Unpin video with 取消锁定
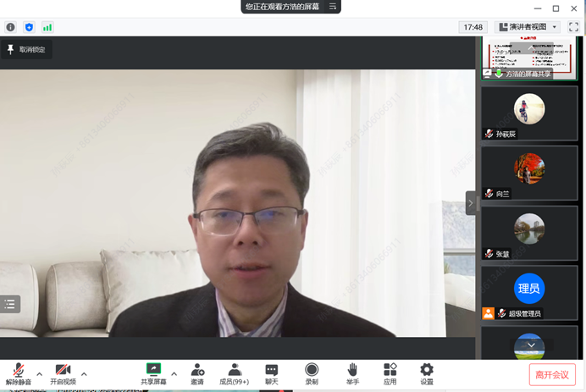Viewport: 586px width, 392px height. point(26,50)
